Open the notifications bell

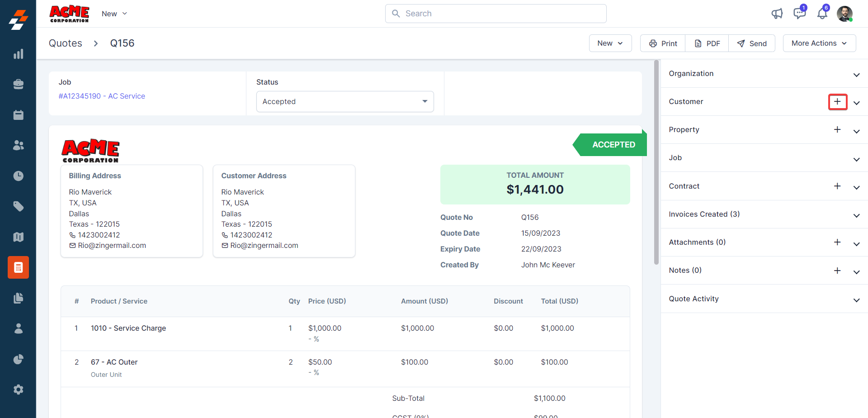tap(822, 14)
